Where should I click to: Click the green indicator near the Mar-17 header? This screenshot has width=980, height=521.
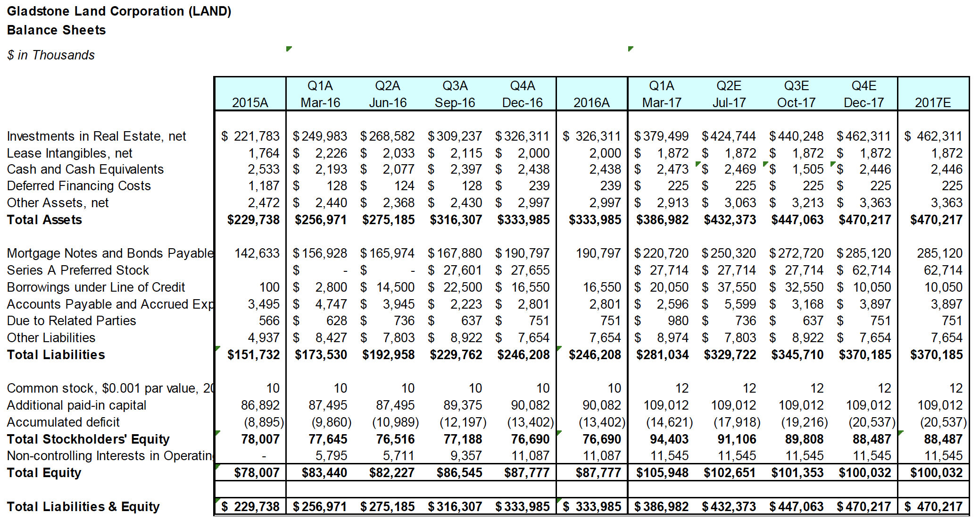(631, 49)
